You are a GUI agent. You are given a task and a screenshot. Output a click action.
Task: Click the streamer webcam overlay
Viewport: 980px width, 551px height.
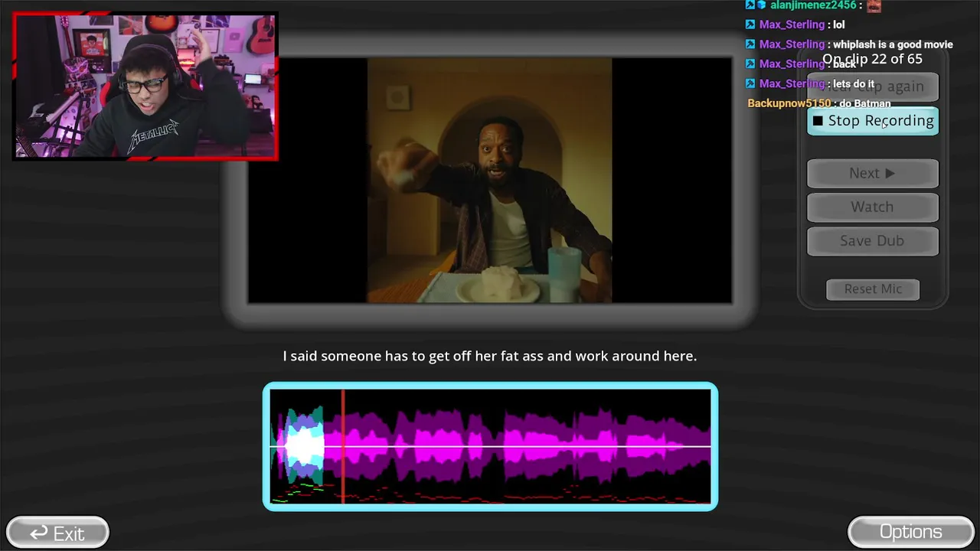(x=145, y=86)
